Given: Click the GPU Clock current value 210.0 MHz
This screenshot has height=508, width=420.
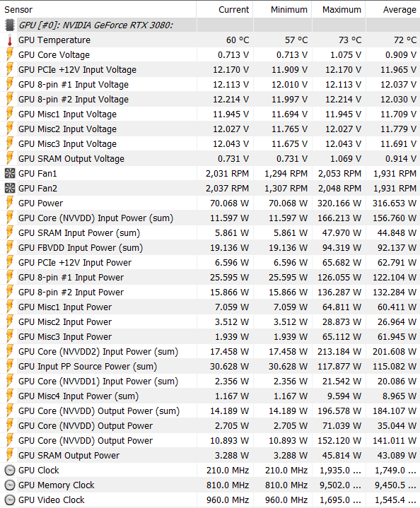Looking at the screenshot, I should tap(228, 471).
